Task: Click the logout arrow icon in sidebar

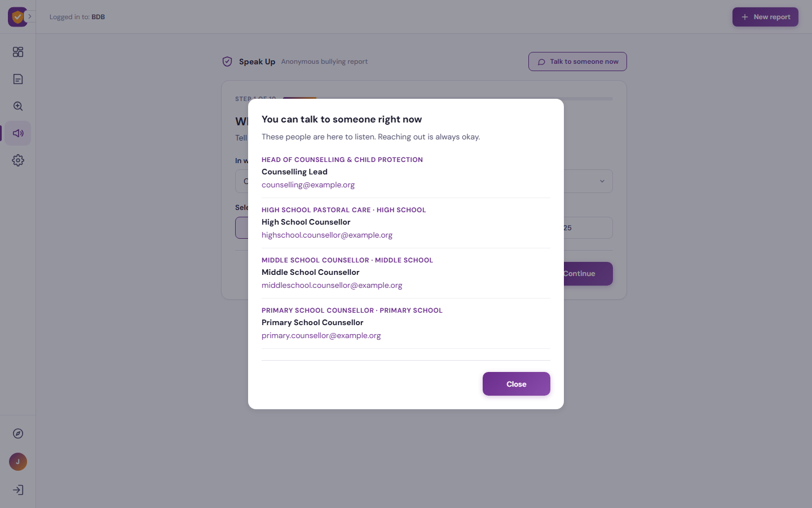Action: pos(18,490)
